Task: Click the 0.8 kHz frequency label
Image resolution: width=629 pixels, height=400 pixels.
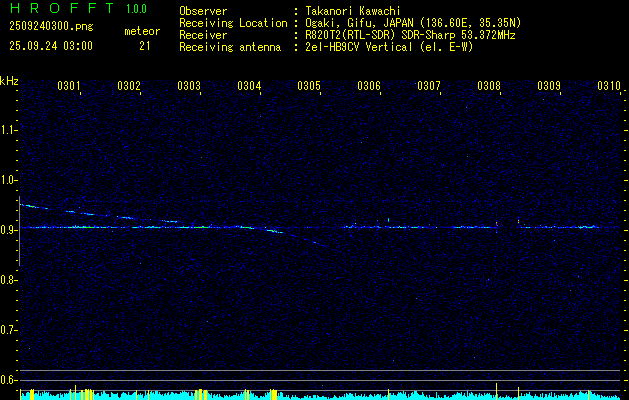Action: [9, 280]
